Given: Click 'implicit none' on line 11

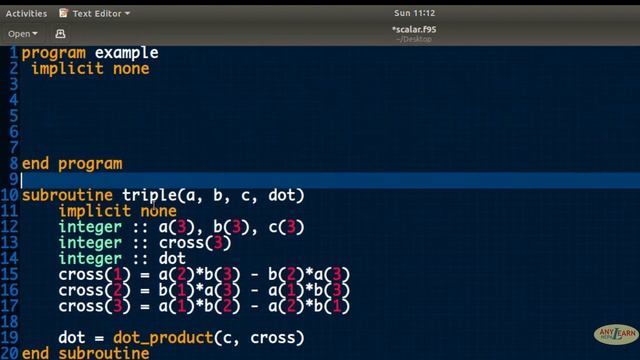Looking at the screenshot, I should pyautogui.click(x=118, y=211).
